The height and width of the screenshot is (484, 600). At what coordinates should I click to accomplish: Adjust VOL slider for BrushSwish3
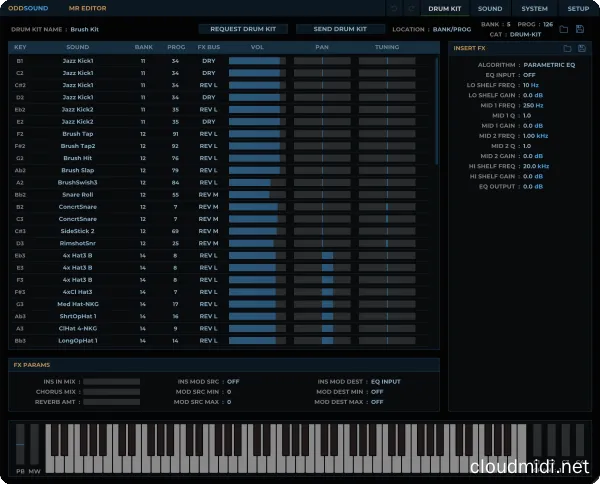point(257,183)
